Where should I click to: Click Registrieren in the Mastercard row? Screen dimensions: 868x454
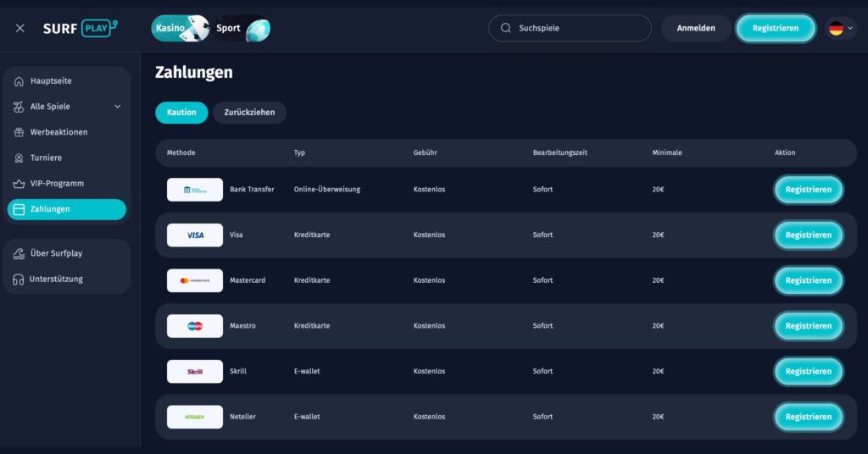pos(808,280)
